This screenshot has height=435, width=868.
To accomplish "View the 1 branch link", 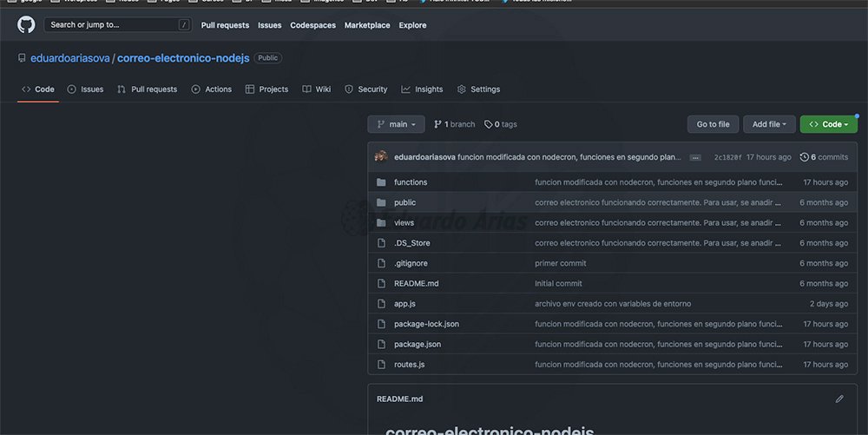I will (455, 124).
